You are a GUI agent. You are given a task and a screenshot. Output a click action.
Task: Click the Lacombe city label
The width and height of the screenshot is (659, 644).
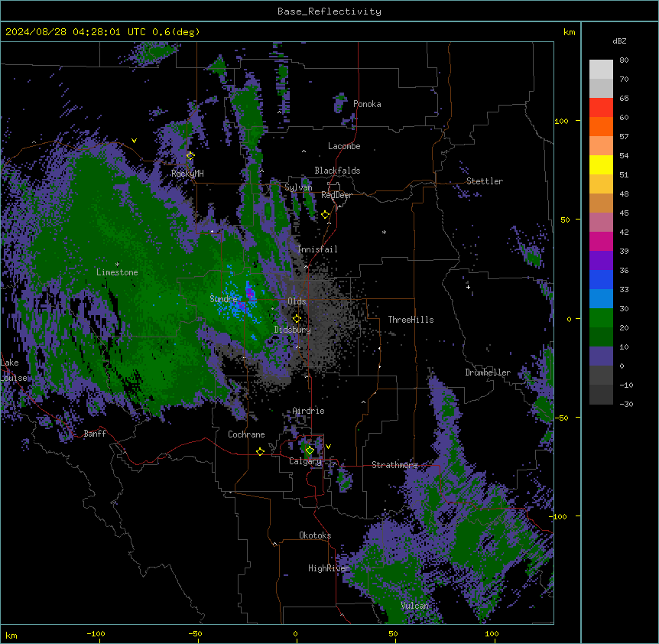point(344,146)
